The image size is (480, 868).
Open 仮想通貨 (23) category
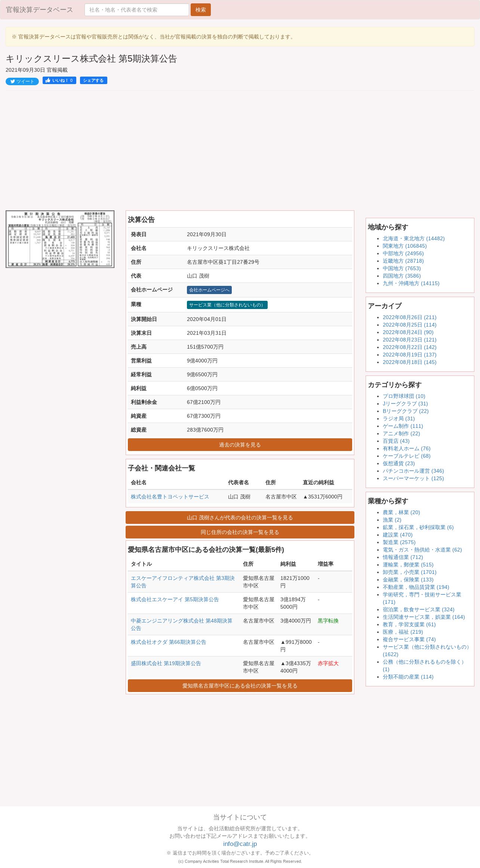399,463
